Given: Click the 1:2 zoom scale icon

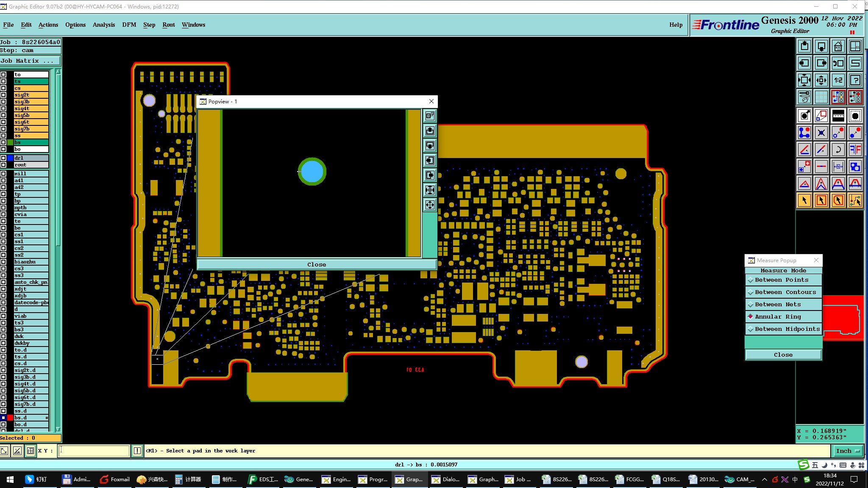Looking at the screenshot, I should [838, 80].
